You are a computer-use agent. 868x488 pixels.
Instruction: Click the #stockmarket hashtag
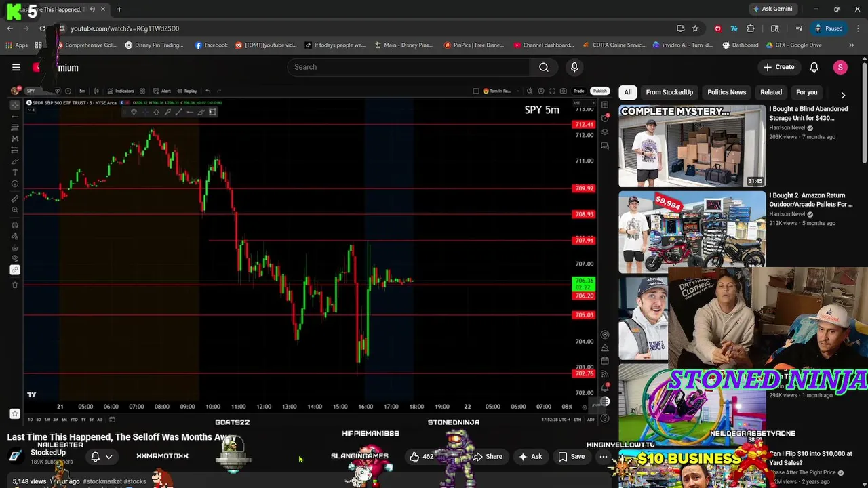[x=102, y=481]
